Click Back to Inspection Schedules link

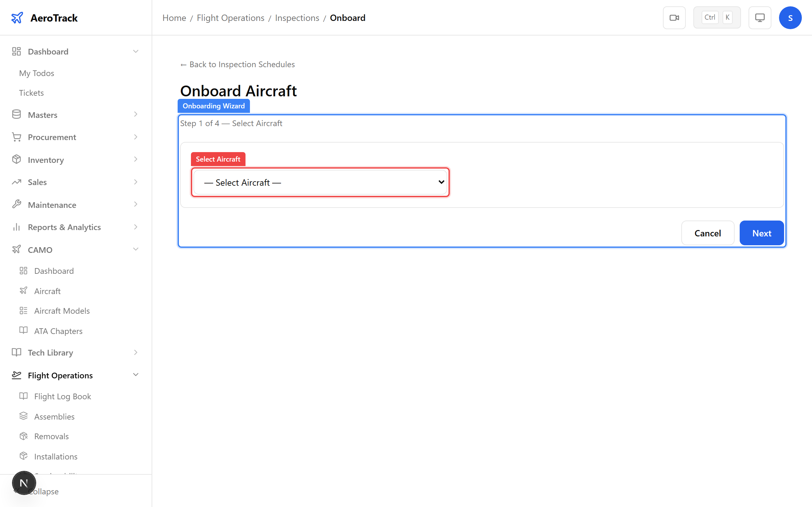[237, 64]
